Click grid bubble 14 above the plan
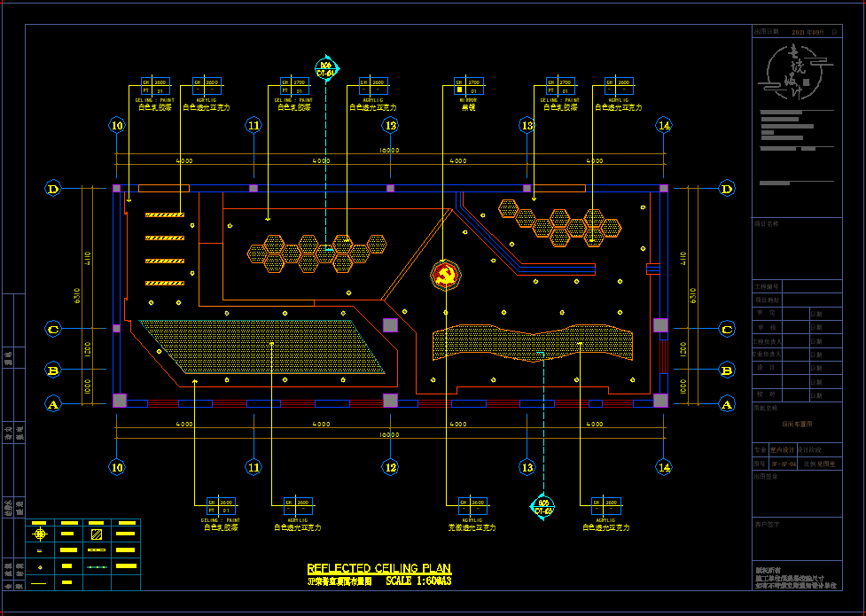Viewport: 866px width, 616px height. [664, 125]
